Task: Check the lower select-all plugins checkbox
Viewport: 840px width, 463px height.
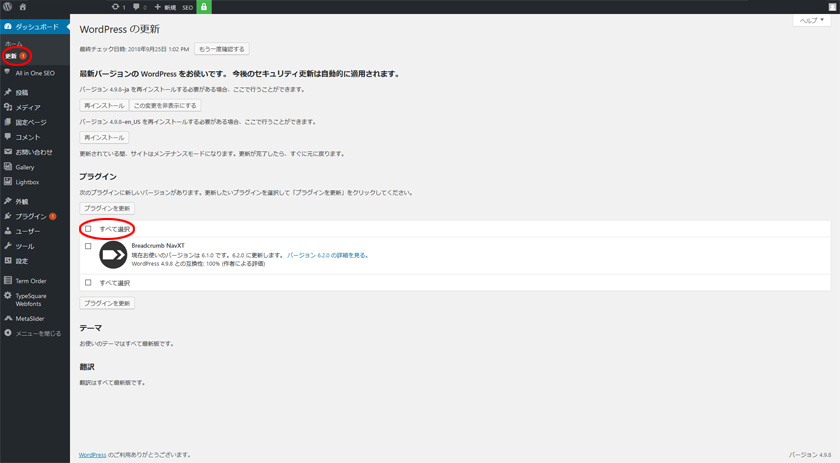Action: click(88, 282)
